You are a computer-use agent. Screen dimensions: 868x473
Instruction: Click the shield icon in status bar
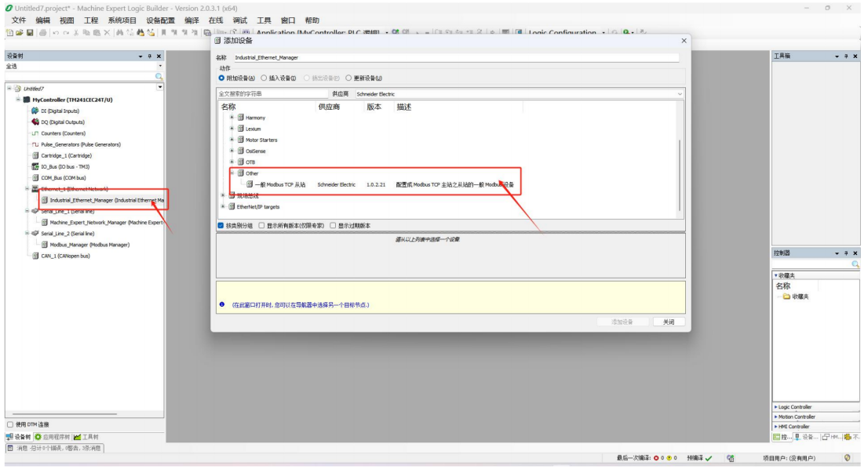click(x=847, y=457)
